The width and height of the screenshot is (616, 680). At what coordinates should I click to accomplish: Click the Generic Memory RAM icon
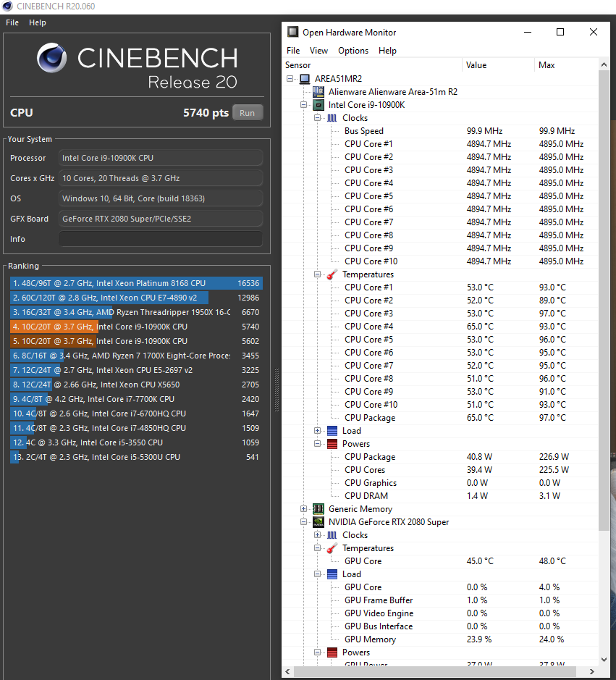click(318, 508)
